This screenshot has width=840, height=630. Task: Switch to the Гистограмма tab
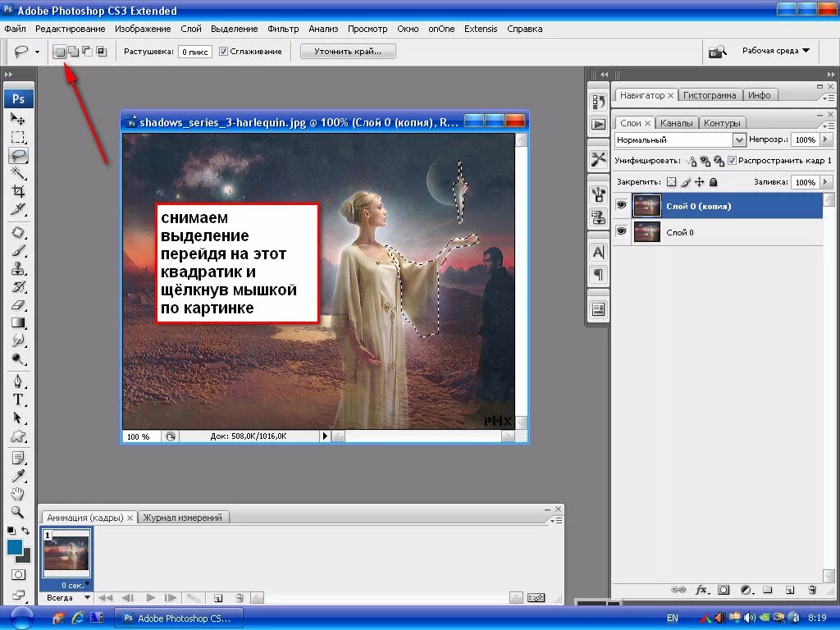[x=710, y=95]
